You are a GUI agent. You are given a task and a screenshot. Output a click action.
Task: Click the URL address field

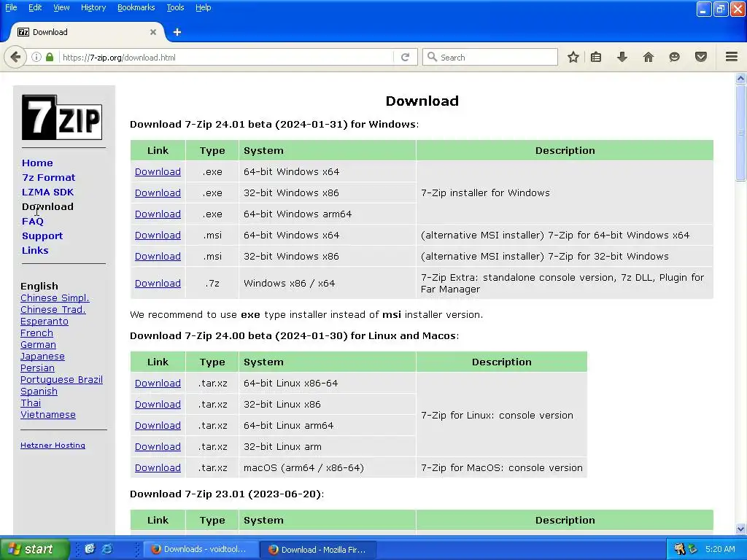click(226, 57)
